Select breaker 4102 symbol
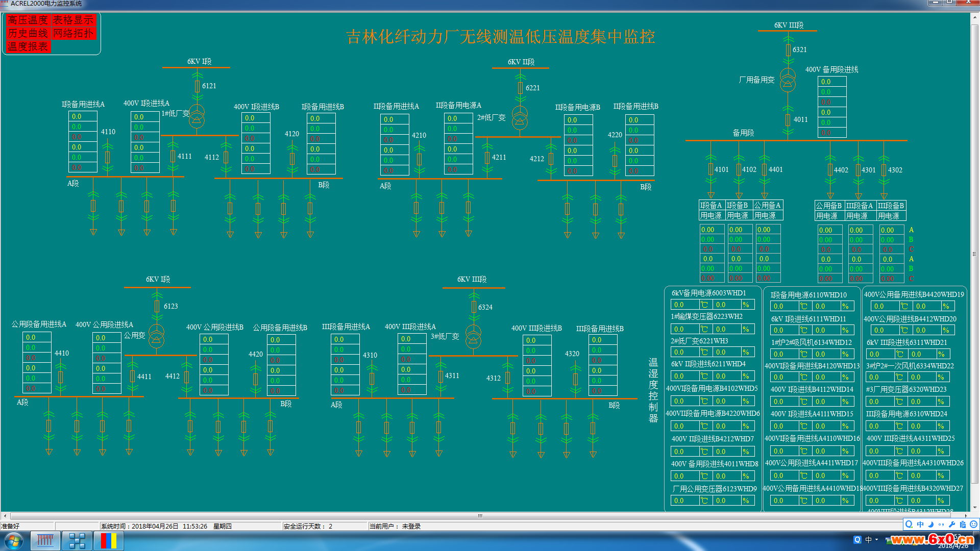 [x=739, y=169]
